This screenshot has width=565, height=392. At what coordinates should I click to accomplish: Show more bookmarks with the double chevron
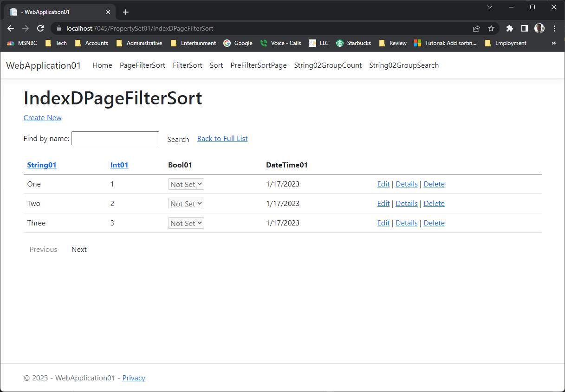[553, 43]
